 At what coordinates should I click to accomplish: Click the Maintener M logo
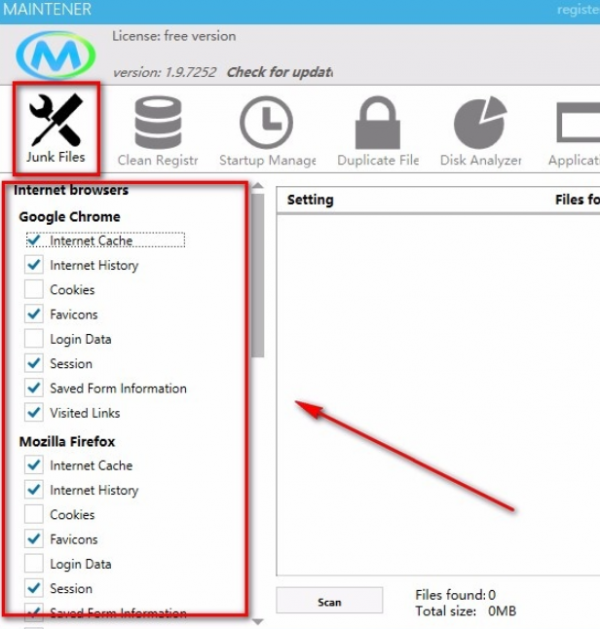[x=56, y=55]
